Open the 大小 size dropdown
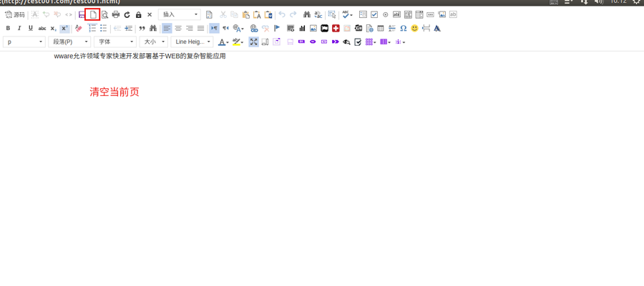 click(x=154, y=42)
